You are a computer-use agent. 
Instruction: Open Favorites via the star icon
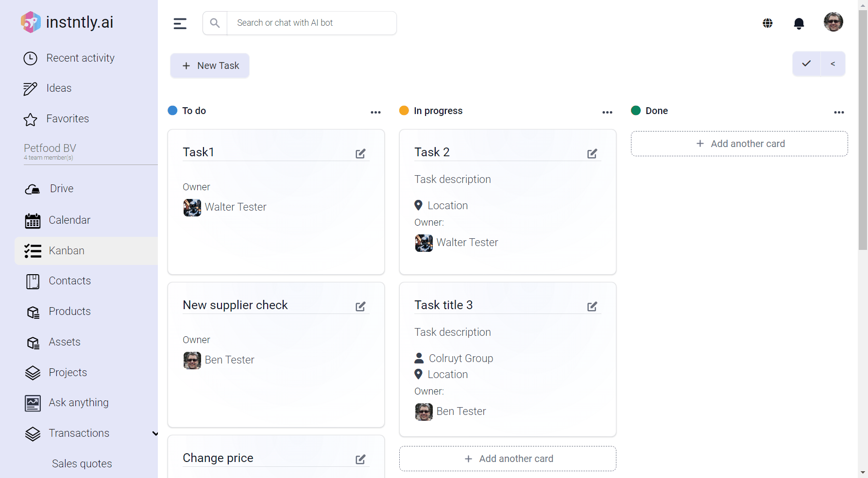[x=30, y=119]
